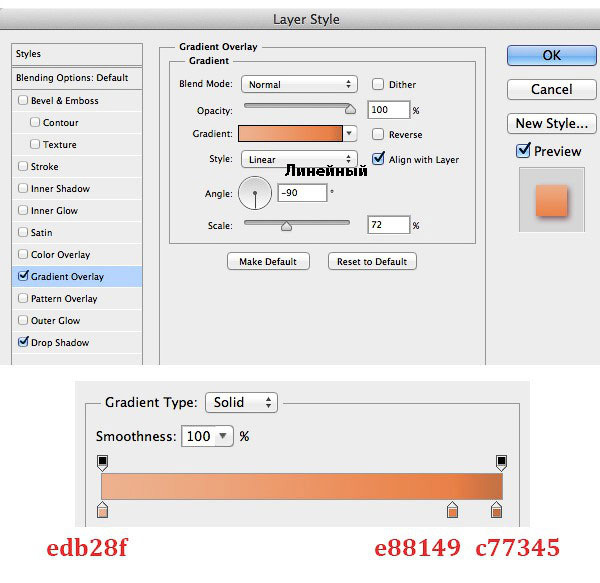Select the rightmost dark-orange color stop
The width and height of the screenshot is (600, 583).
coord(496,510)
